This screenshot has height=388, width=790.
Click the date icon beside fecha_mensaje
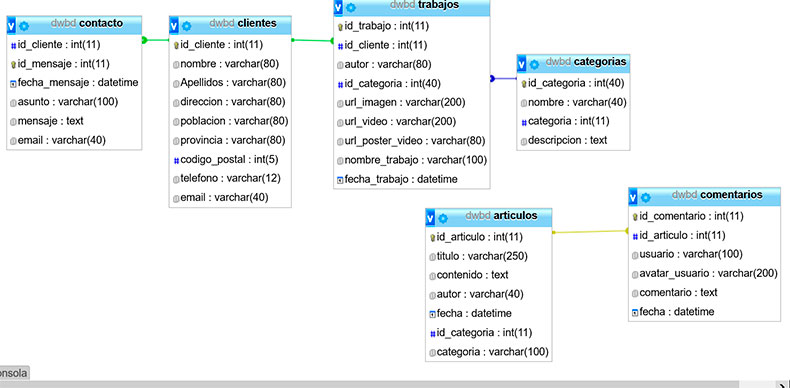pos(14,83)
